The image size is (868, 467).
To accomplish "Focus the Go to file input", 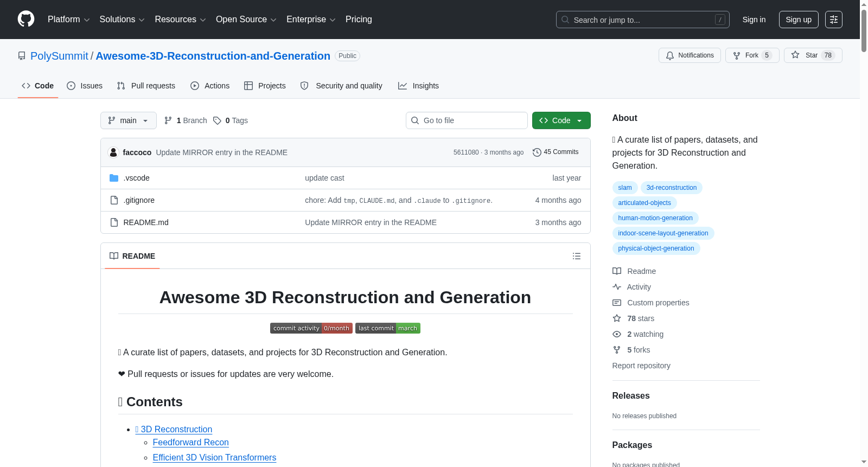I will pos(467,120).
